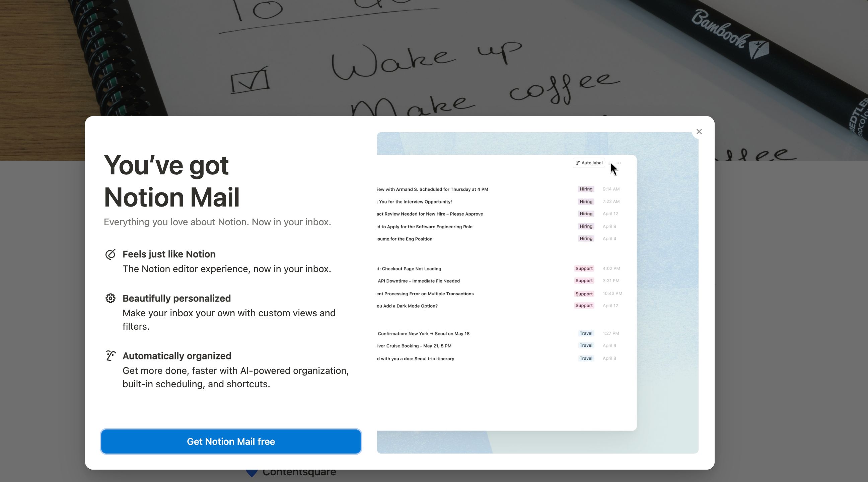This screenshot has height=482, width=868.
Task: Click the 'Automatically organized' title
Action: [x=177, y=356]
